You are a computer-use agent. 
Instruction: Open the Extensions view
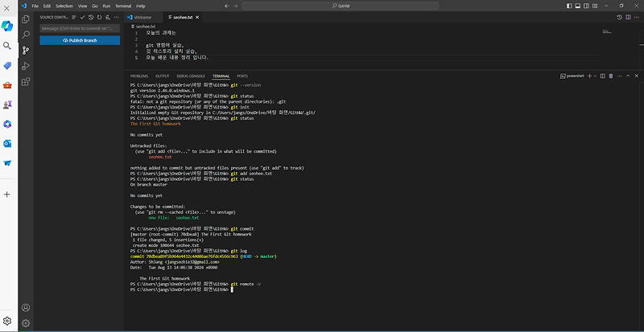coord(26,82)
